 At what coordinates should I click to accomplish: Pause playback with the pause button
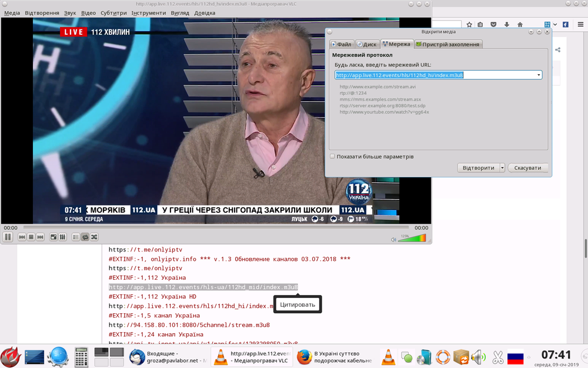(x=8, y=237)
